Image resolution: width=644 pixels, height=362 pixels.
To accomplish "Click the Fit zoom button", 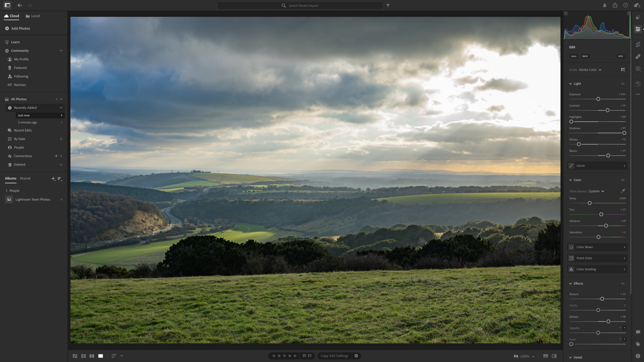I will click(x=516, y=356).
